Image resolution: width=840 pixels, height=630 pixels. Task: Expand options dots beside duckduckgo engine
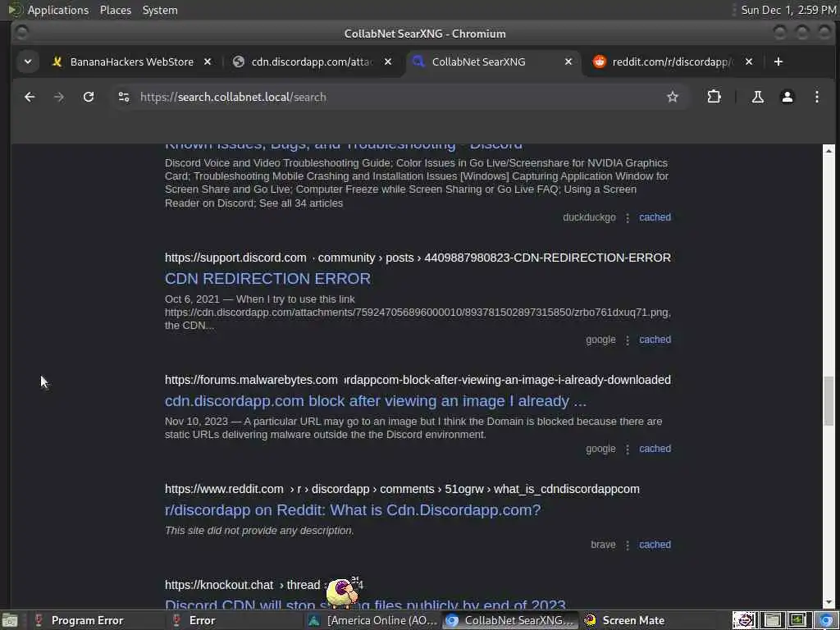628,217
